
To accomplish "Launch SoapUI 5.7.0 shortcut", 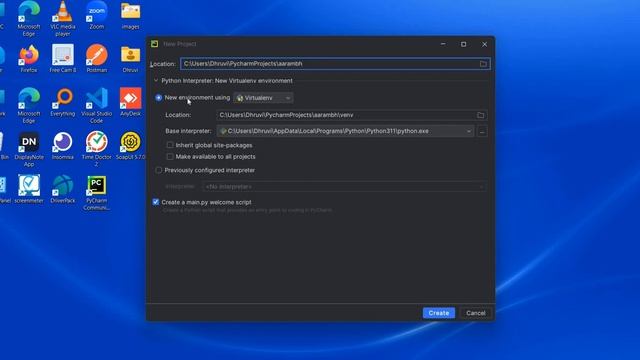I will coord(131,146).
